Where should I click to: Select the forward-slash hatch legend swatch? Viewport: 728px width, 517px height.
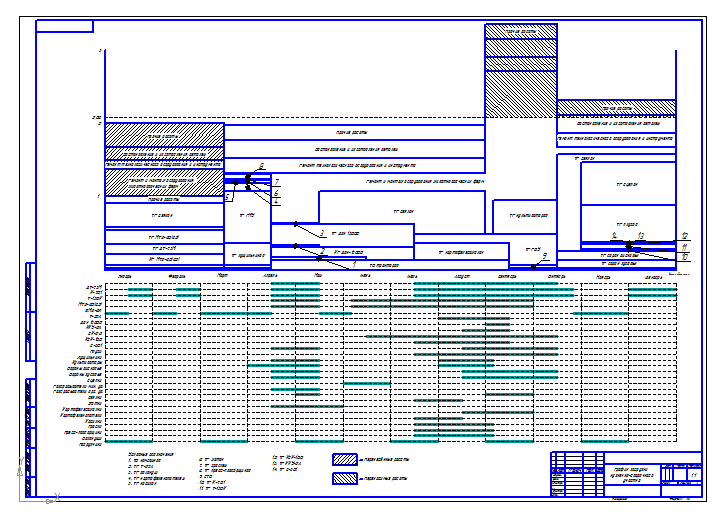pyautogui.click(x=345, y=459)
